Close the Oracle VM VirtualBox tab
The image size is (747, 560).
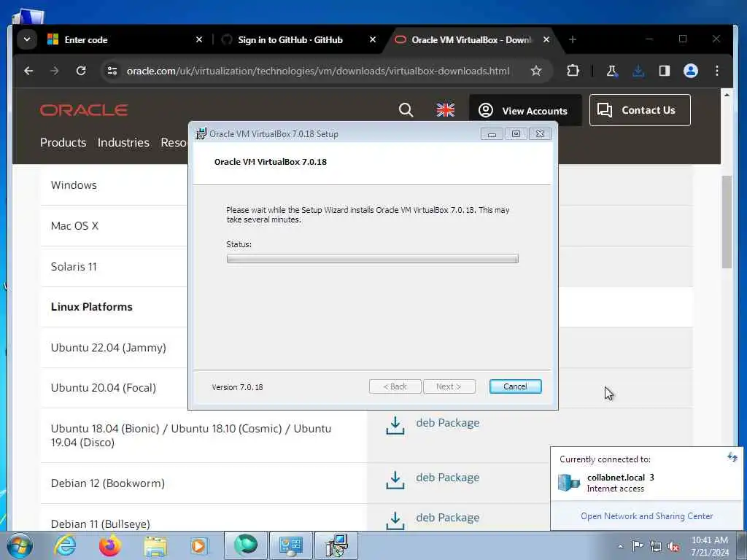(546, 40)
